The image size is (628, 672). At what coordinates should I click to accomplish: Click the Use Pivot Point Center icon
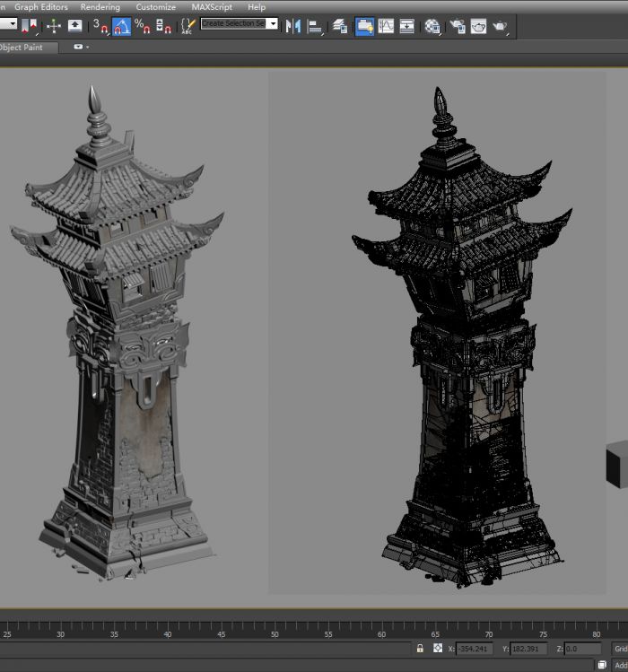point(29,26)
